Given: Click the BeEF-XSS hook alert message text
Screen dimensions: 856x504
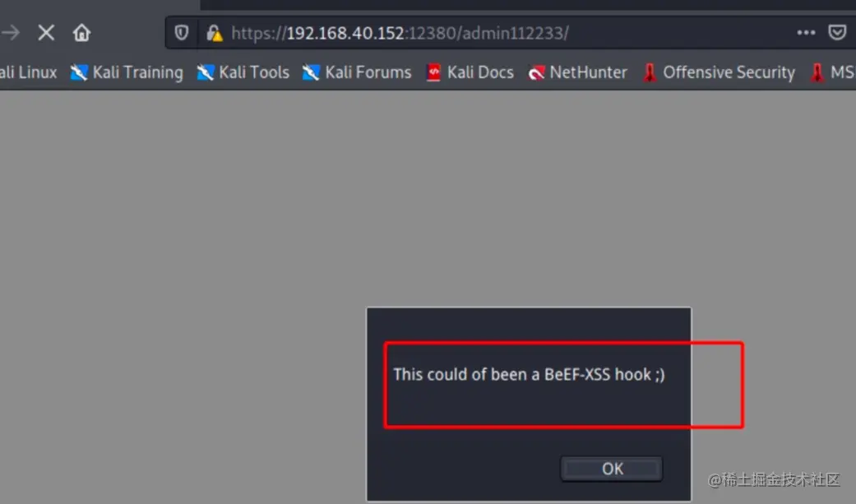Looking at the screenshot, I should [x=529, y=375].
